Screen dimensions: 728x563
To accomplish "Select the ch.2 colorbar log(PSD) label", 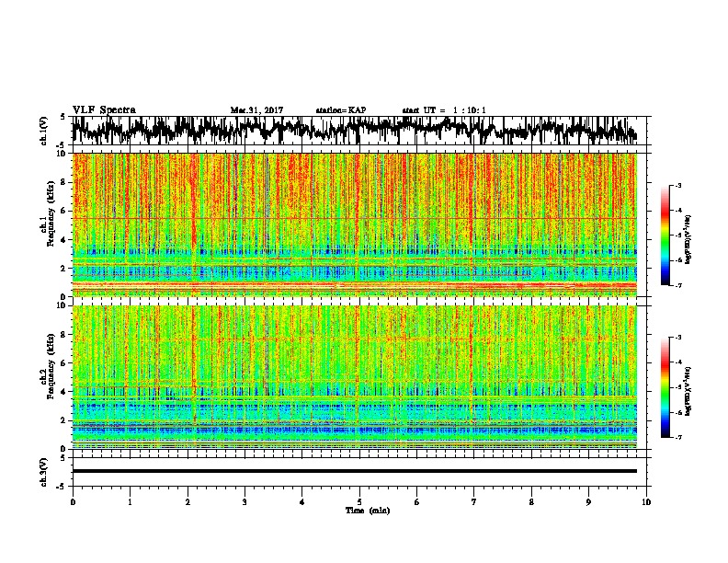I will pos(688,391).
